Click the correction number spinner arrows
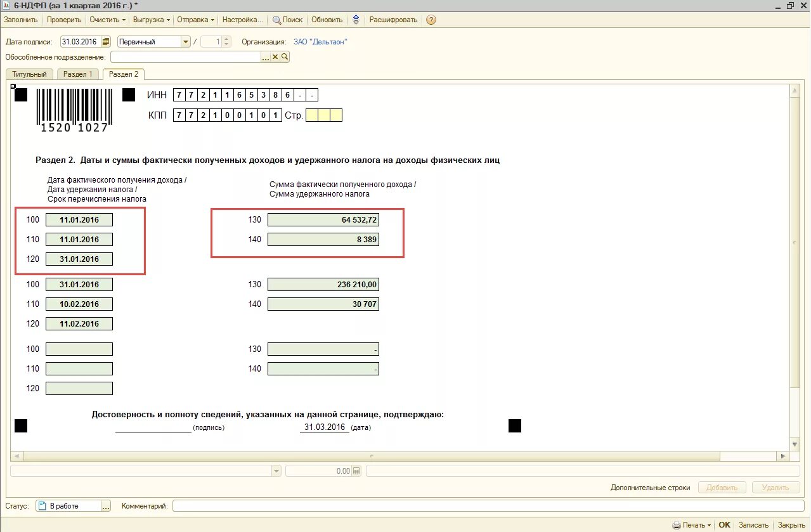The image size is (811, 532). 227,42
